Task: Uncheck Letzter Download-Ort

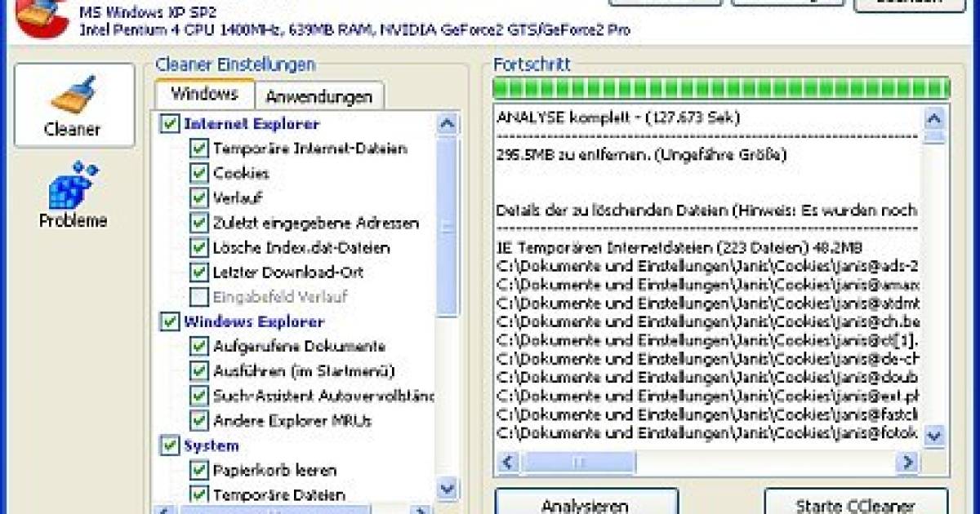Action: 198,272
